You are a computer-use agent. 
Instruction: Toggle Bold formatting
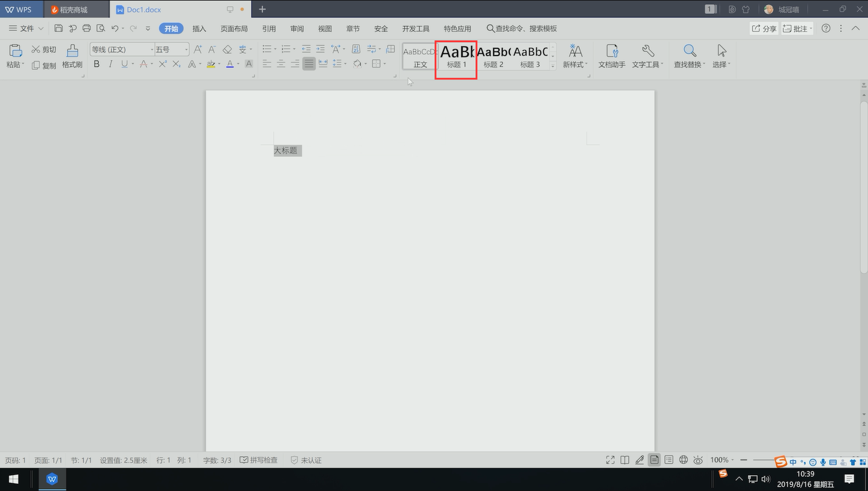pos(96,64)
